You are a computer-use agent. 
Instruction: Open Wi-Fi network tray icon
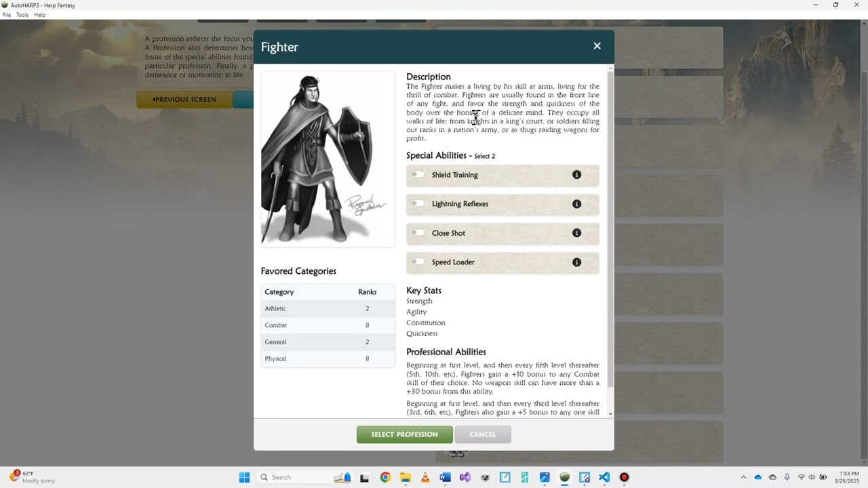click(801, 477)
